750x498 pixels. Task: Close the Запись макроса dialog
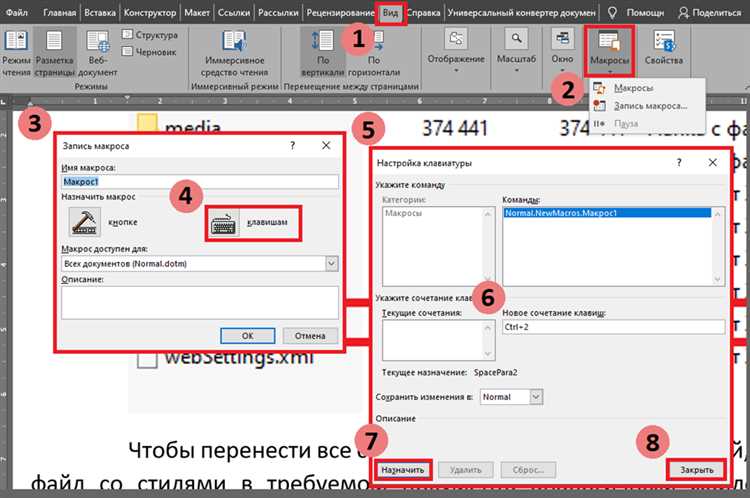(x=326, y=145)
